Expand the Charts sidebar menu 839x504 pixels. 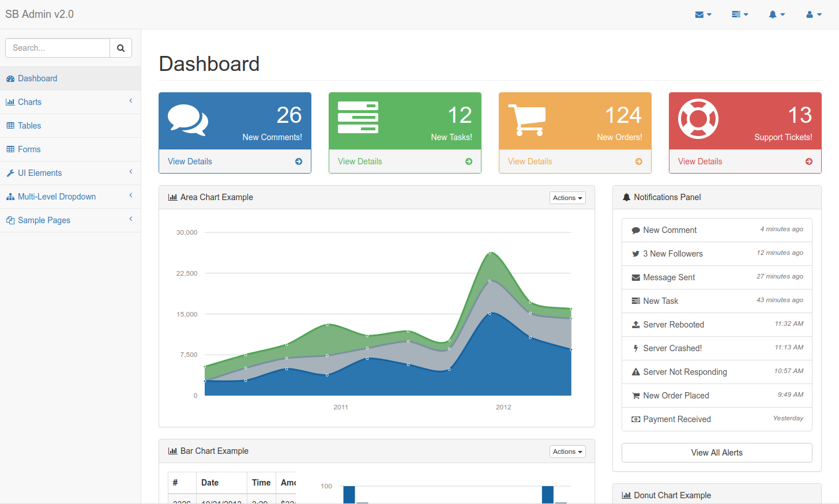(70, 102)
